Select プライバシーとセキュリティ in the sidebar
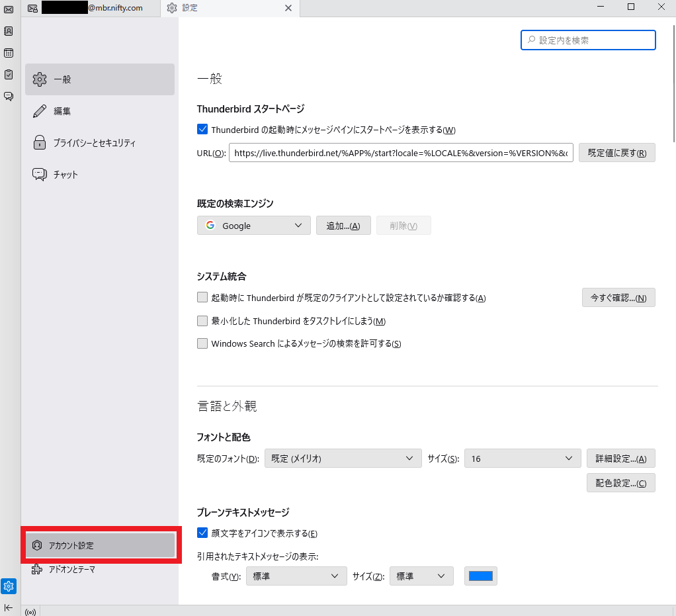This screenshot has width=676, height=616. pos(95,143)
